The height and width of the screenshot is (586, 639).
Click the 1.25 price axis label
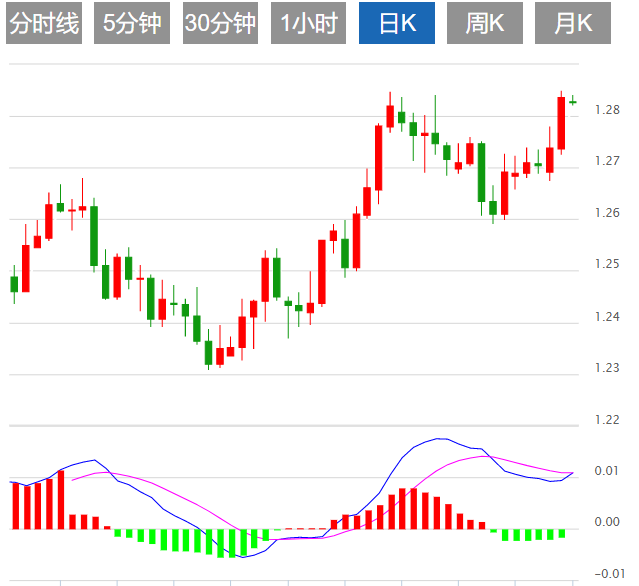607,264
